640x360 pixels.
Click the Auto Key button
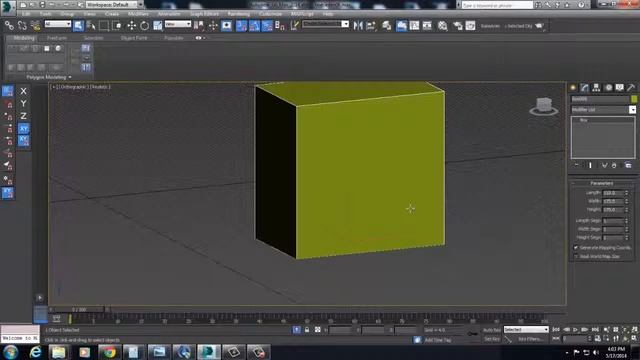pyautogui.click(x=491, y=330)
